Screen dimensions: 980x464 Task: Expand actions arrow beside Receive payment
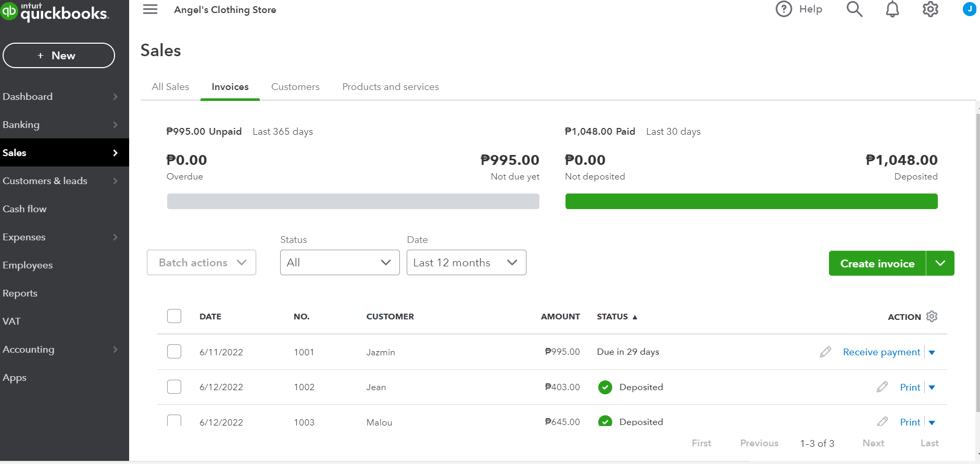tap(932, 353)
